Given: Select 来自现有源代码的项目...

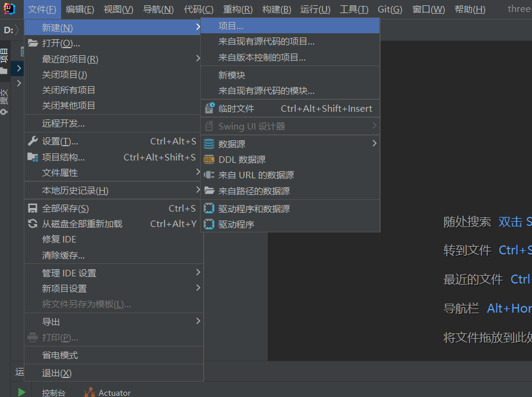Looking at the screenshot, I should 290,42.
